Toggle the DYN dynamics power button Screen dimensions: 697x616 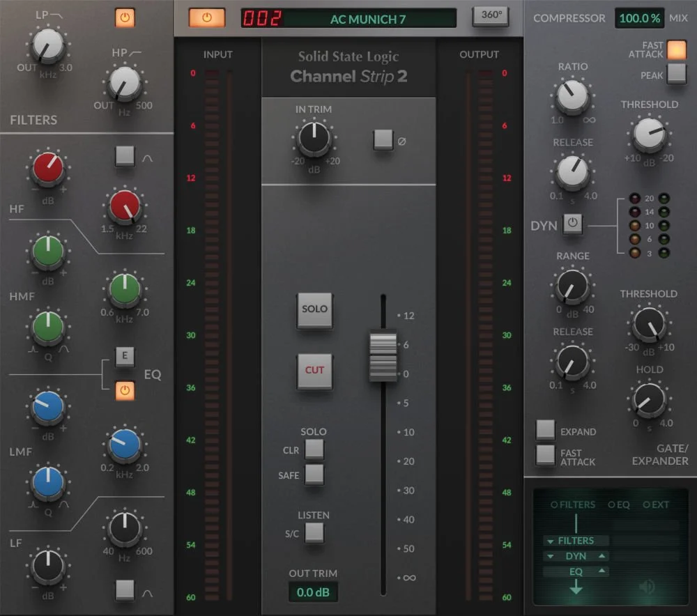coord(572,223)
